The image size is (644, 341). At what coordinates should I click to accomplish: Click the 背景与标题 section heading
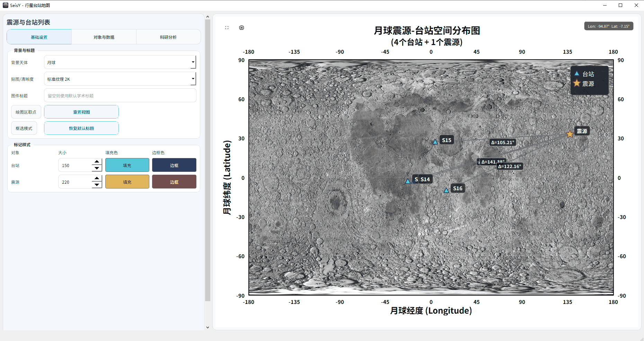(x=24, y=51)
